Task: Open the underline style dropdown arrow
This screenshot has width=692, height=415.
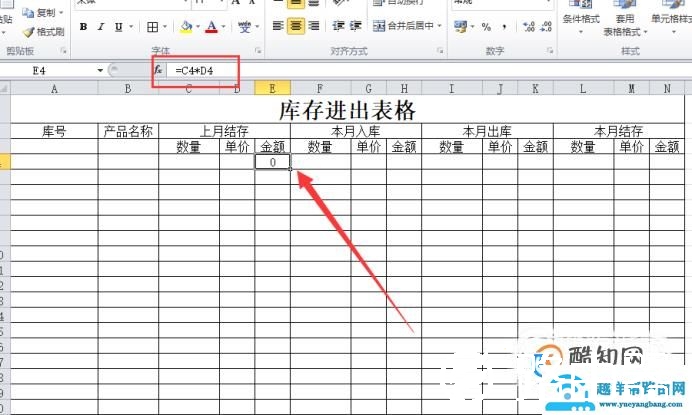Action: (x=131, y=26)
